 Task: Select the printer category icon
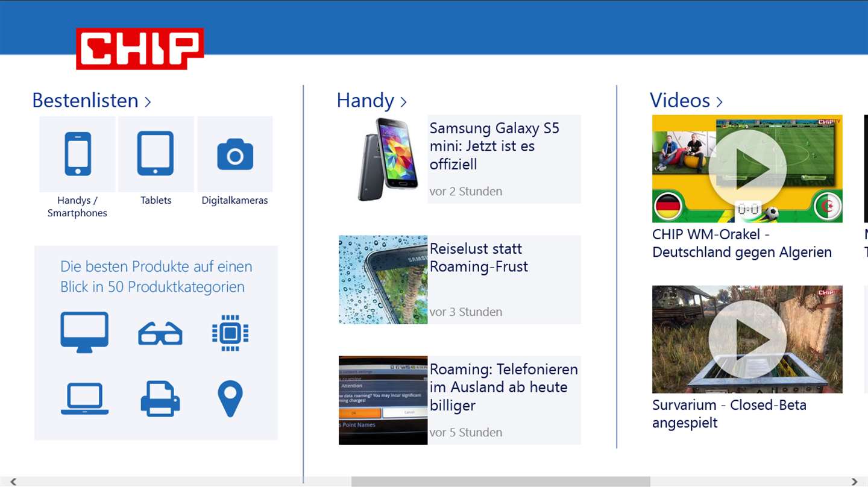point(160,399)
